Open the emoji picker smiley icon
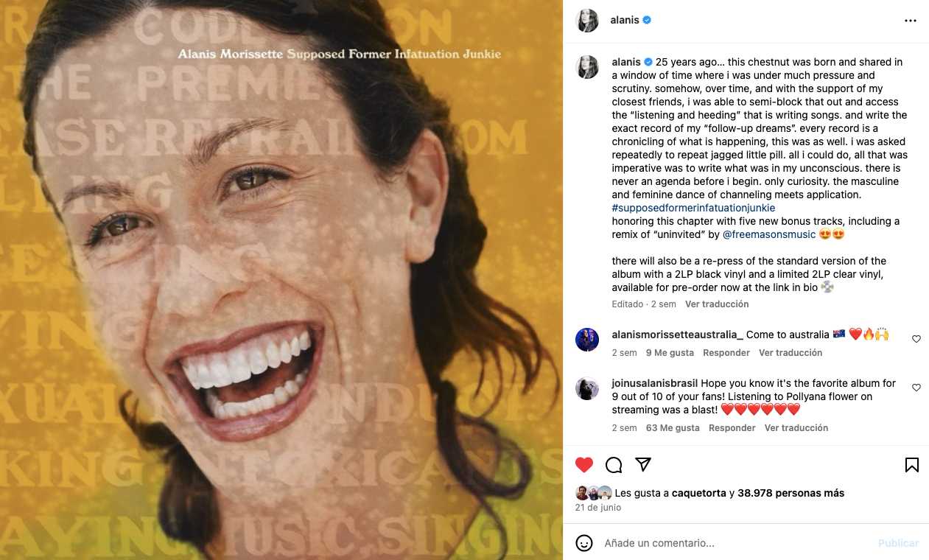 coord(584,543)
